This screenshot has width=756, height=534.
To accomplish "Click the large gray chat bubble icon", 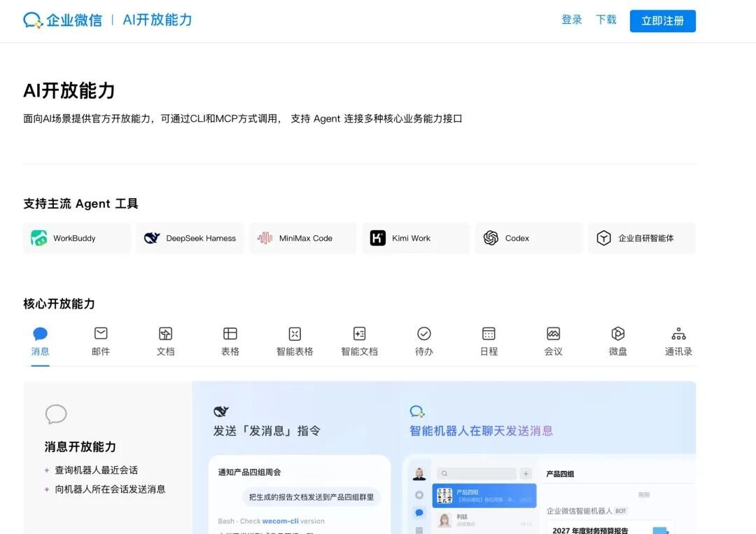I will [56, 414].
